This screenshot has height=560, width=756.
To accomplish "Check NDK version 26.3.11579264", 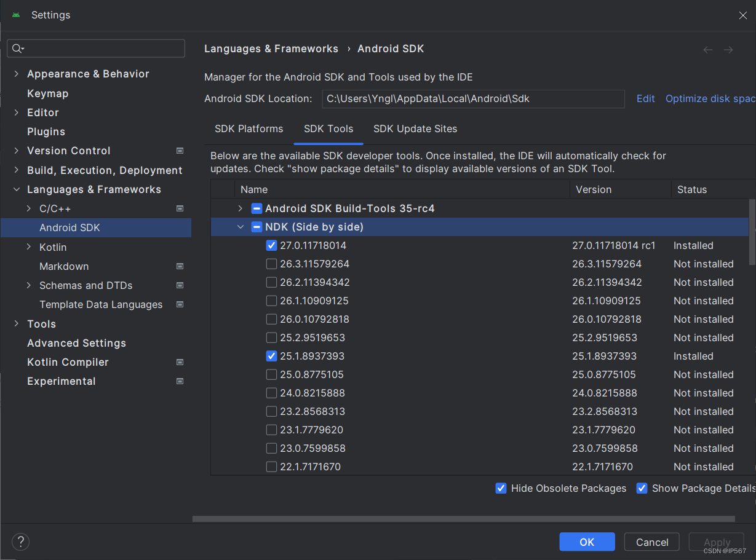I will pyautogui.click(x=271, y=264).
